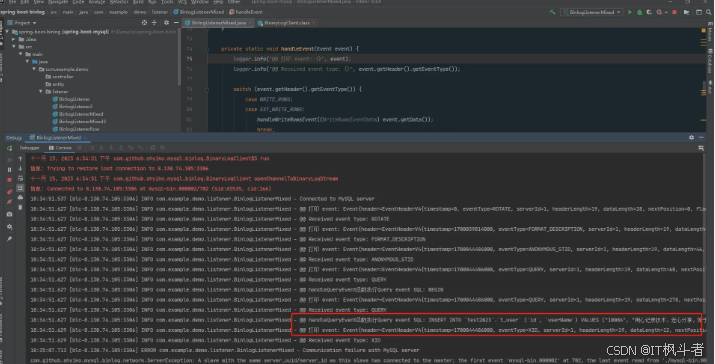Open Debug tool window settings gear
This screenshot has height=364, width=715.
(x=691, y=137)
